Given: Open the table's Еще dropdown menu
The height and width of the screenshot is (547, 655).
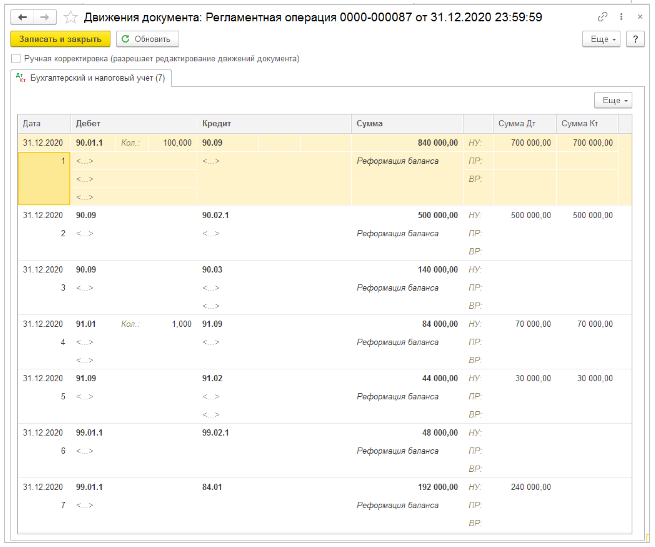Looking at the screenshot, I should 613,100.
